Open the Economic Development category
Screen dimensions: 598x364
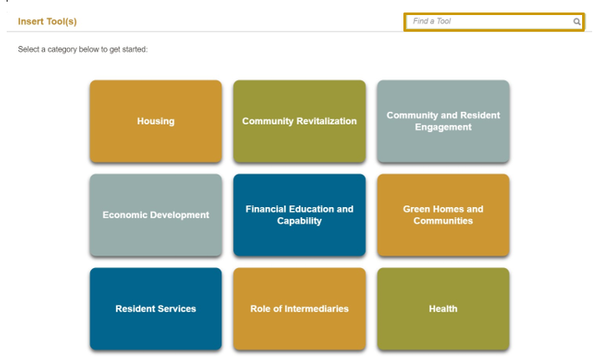coord(155,215)
